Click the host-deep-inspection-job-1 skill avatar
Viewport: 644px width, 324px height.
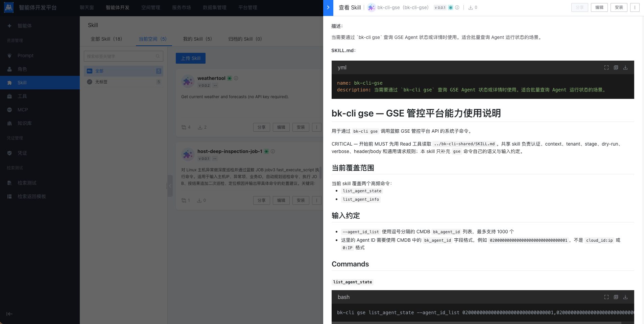188,154
